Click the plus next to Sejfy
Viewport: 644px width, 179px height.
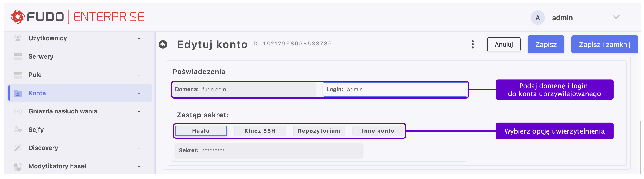139,130
